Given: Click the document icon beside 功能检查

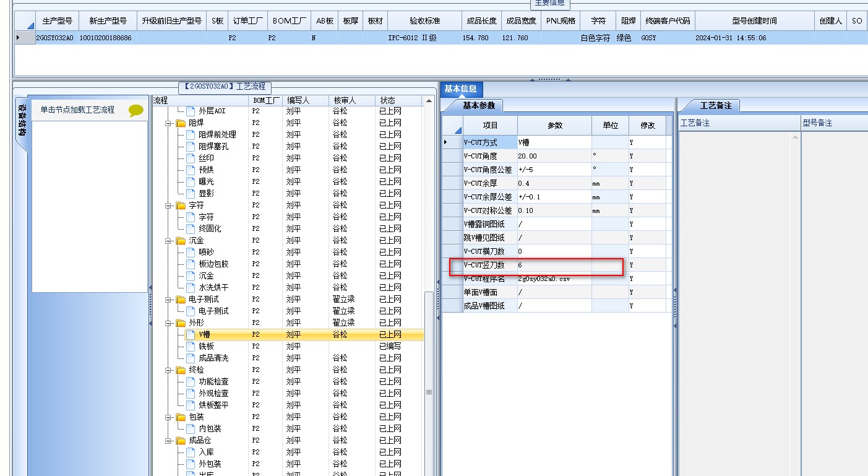Looking at the screenshot, I should coord(191,381).
